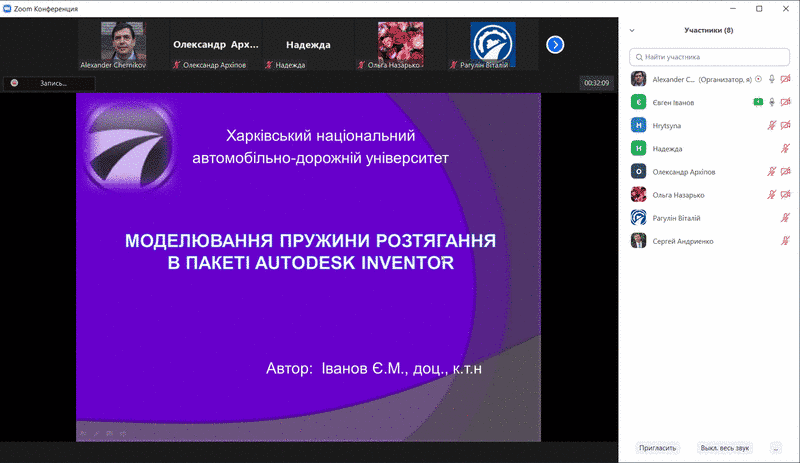Click Євген Іванов's microphone icon

(771, 102)
